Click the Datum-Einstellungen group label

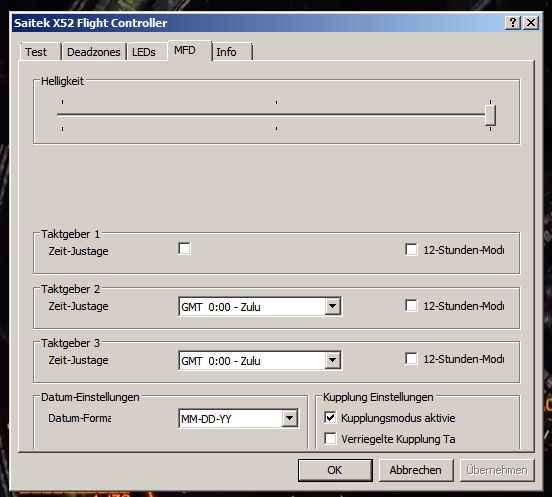click(x=90, y=397)
